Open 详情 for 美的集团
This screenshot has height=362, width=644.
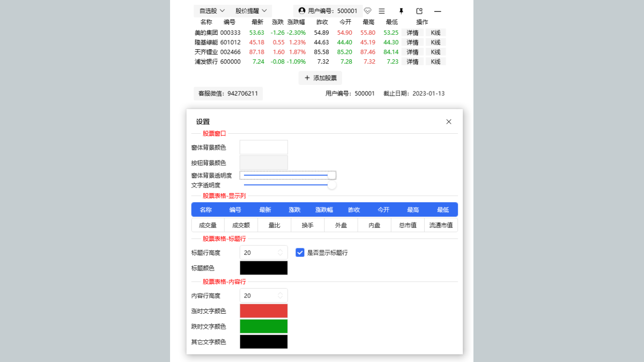412,32
